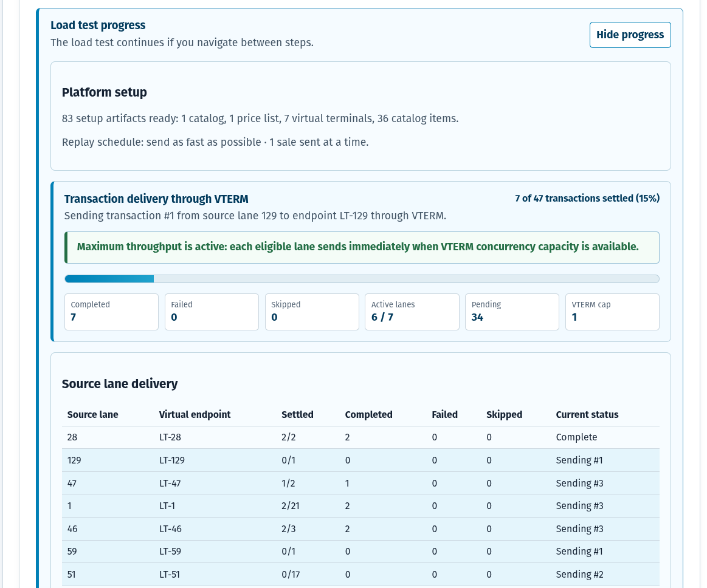Select the Skipped 0 stat card
The height and width of the screenshot is (588, 707).
click(x=312, y=312)
